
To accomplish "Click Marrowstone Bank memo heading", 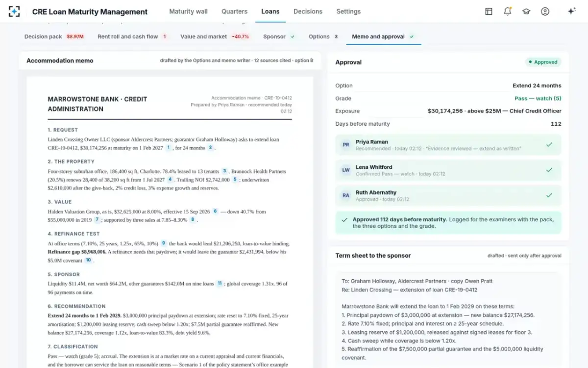I will click(x=98, y=104).
